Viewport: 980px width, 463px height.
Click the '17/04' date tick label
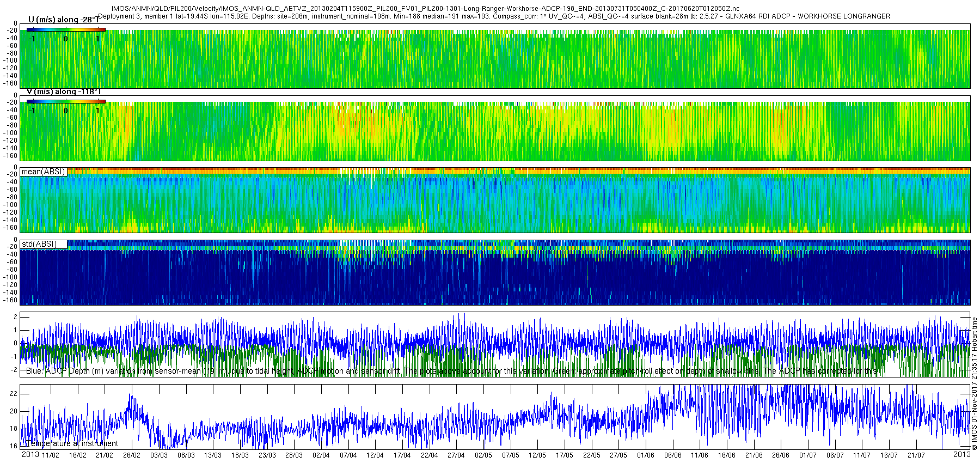point(402,455)
